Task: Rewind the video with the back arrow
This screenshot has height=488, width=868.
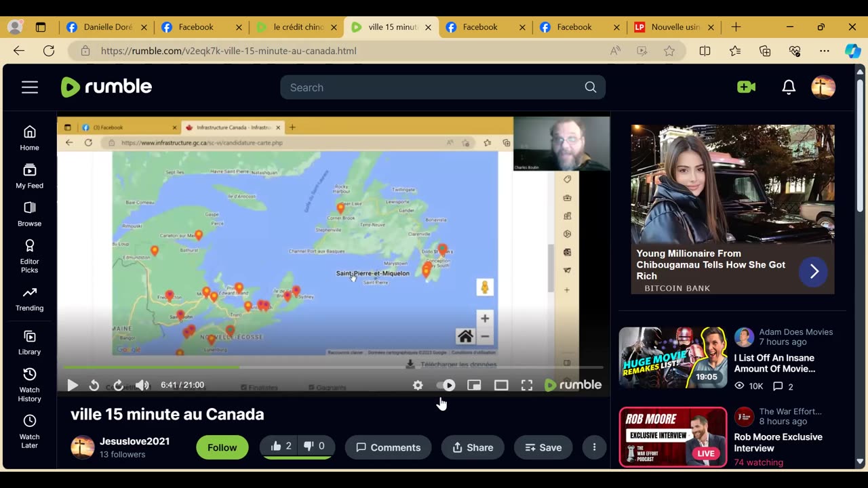Action: (x=94, y=385)
